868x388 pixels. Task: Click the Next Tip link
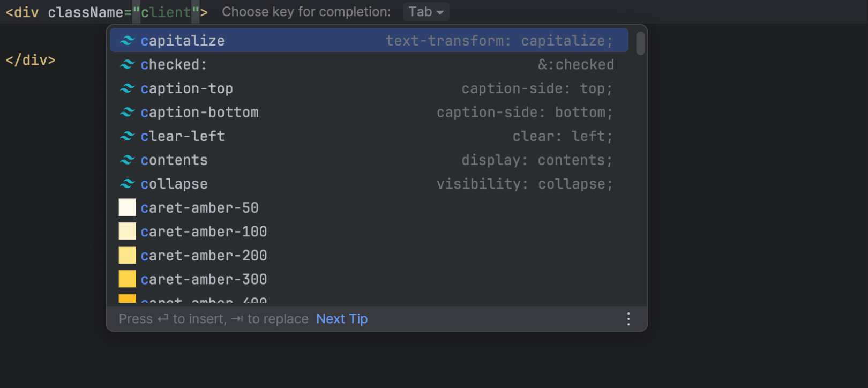click(342, 319)
